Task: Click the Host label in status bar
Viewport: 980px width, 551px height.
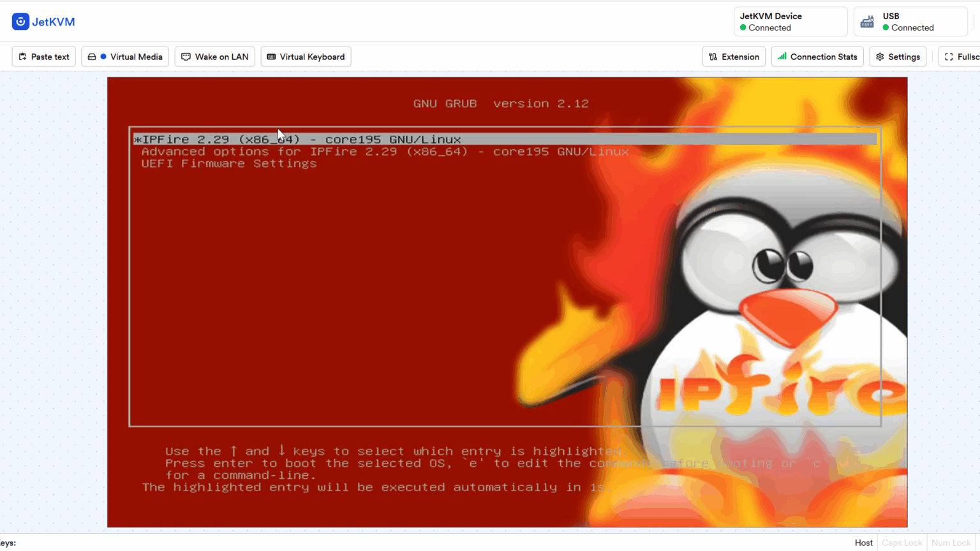Action: pos(863,543)
